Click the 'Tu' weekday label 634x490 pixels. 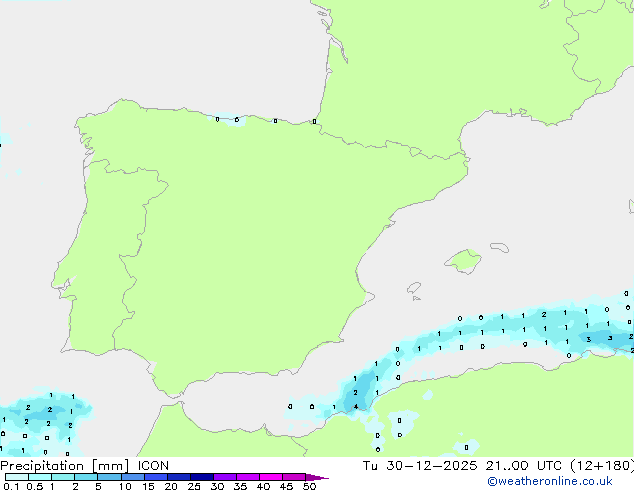pos(370,466)
